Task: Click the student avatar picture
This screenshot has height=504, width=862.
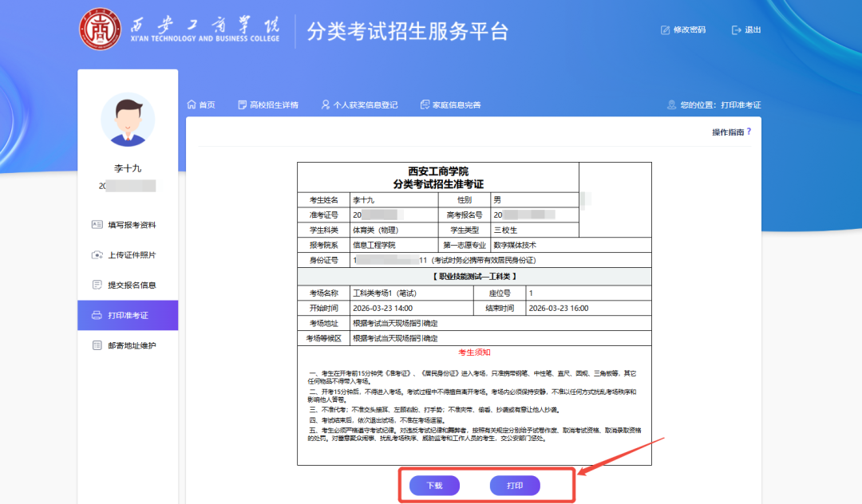Action: point(127,121)
